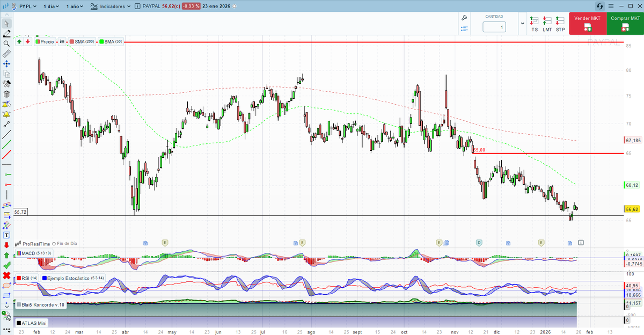
Task: Insert a green up arrow marker
Action: click(x=6, y=255)
